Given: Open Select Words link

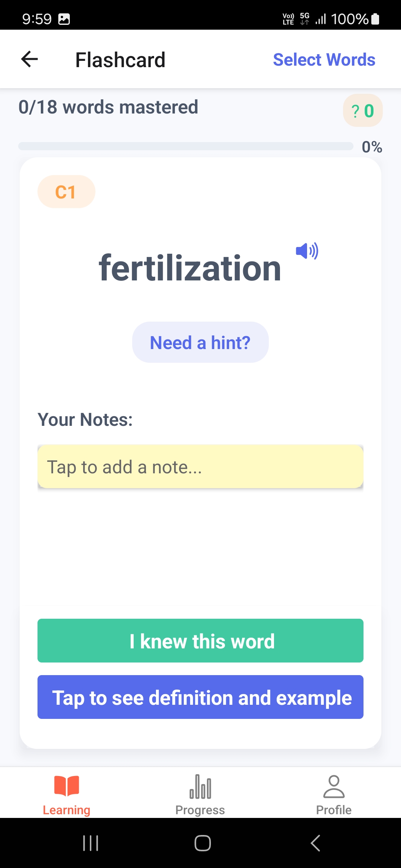Looking at the screenshot, I should (324, 60).
